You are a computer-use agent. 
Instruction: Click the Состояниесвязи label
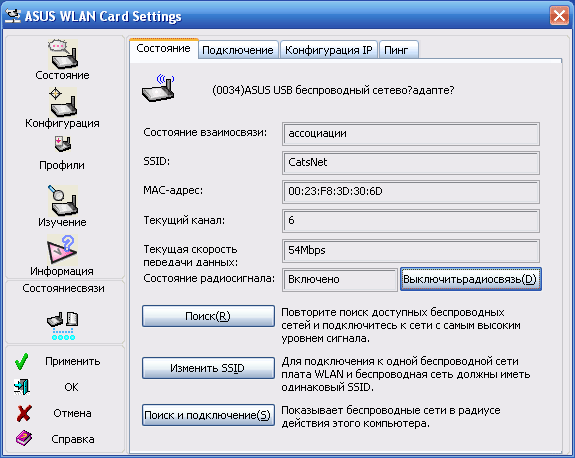pyautogui.click(x=63, y=288)
